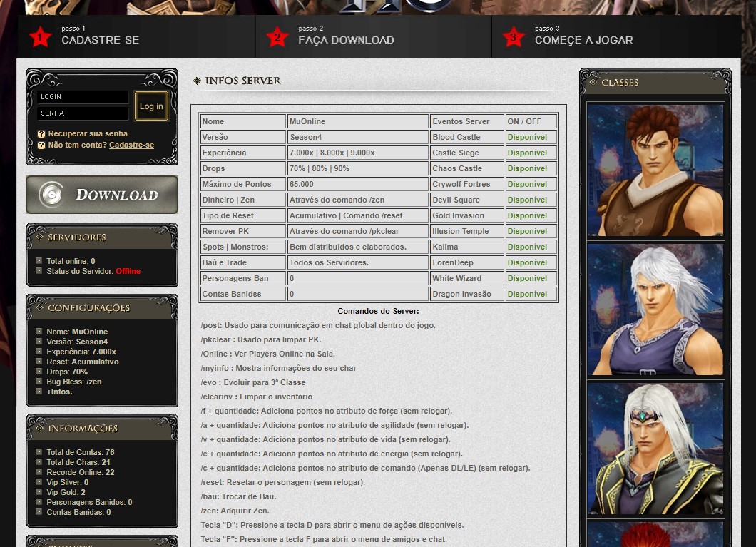Viewport: 756px width, 547px height.
Task: Select the spiky white-haired class portrait
Action: tap(655, 310)
